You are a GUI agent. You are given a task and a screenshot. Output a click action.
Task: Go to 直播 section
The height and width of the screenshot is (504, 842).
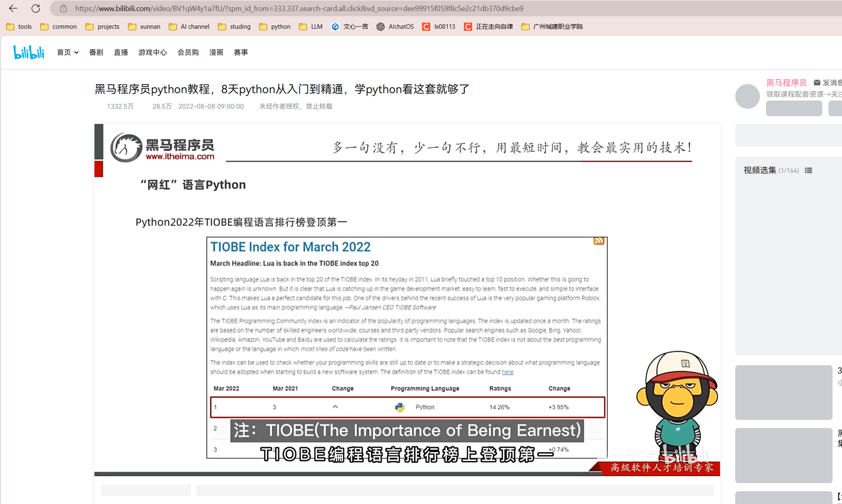coord(121,52)
